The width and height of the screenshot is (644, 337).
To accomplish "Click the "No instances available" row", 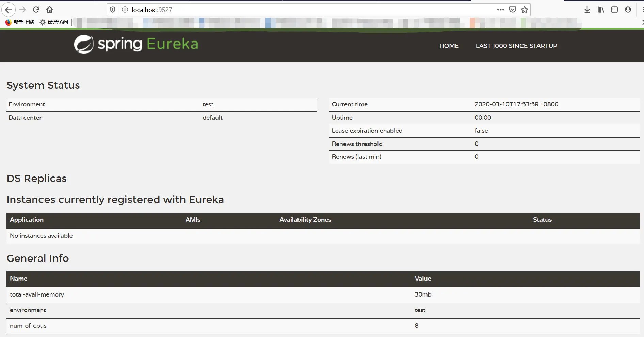I will click(x=323, y=236).
